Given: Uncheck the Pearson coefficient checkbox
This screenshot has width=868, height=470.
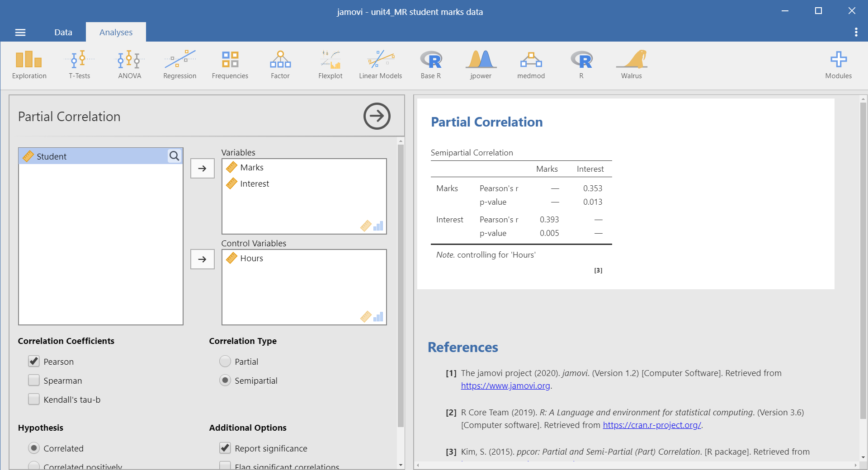Looking at the screenshot, I should tap(34, 361).
